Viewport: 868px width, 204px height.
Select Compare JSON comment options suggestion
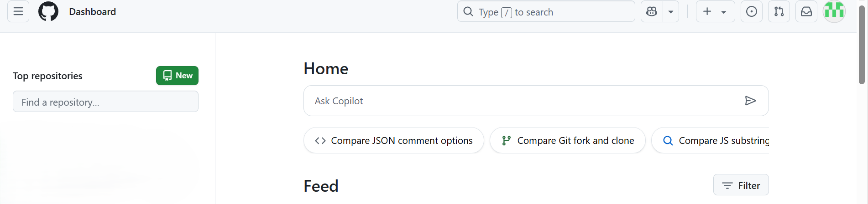(x=394, y=140)
